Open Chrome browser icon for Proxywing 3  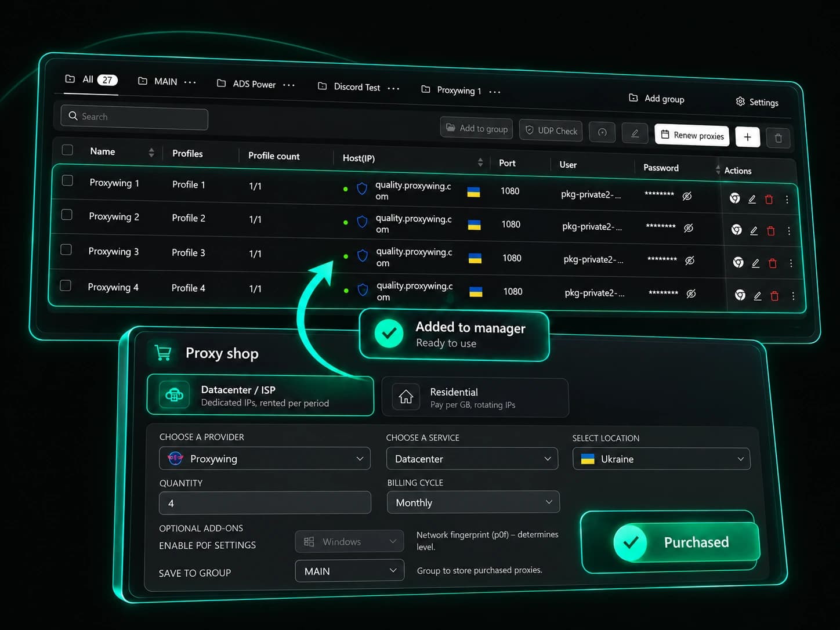tap(738, 262)
